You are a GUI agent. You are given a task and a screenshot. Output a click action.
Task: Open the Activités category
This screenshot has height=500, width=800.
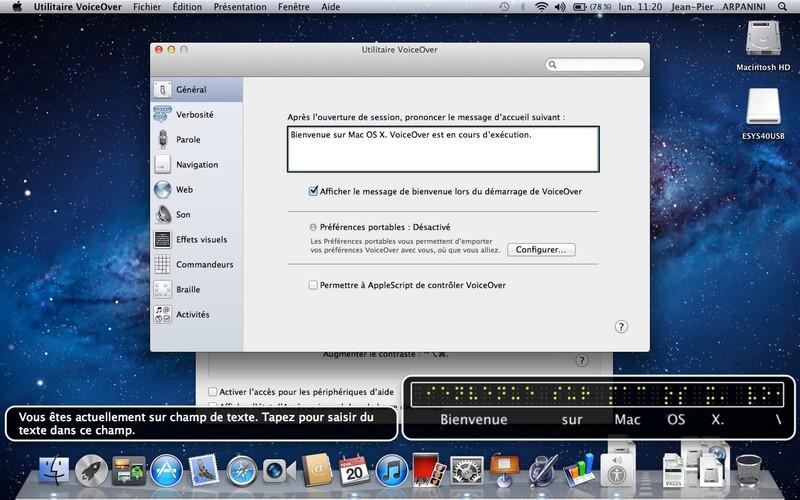pos(196,314)
